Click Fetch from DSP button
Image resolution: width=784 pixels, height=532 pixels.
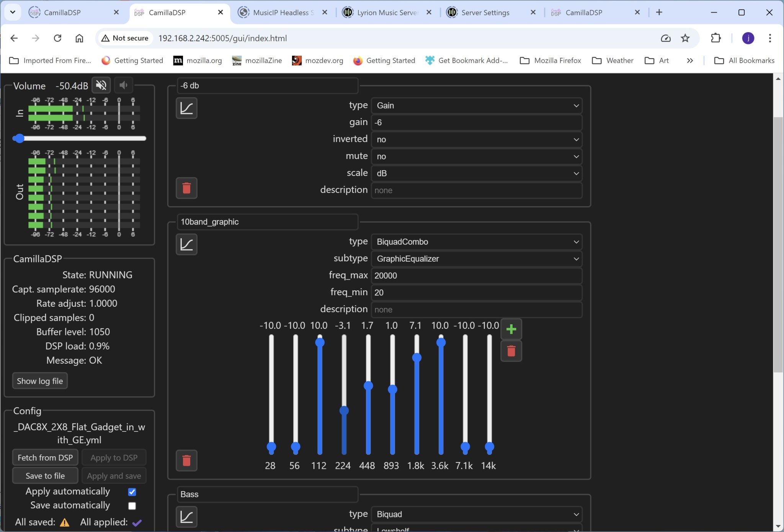(x=45, y=458)
